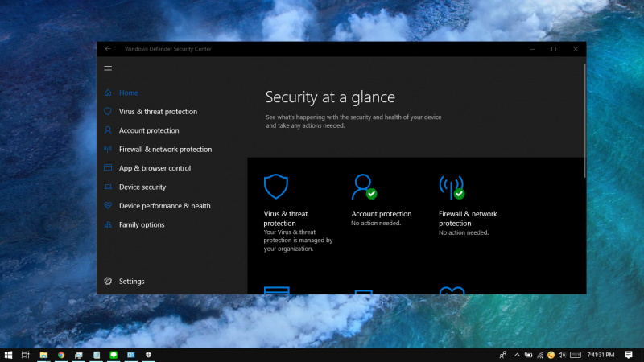Go to Account protection in sidebar
644x362 pixels.
click(x=149, y=130)
